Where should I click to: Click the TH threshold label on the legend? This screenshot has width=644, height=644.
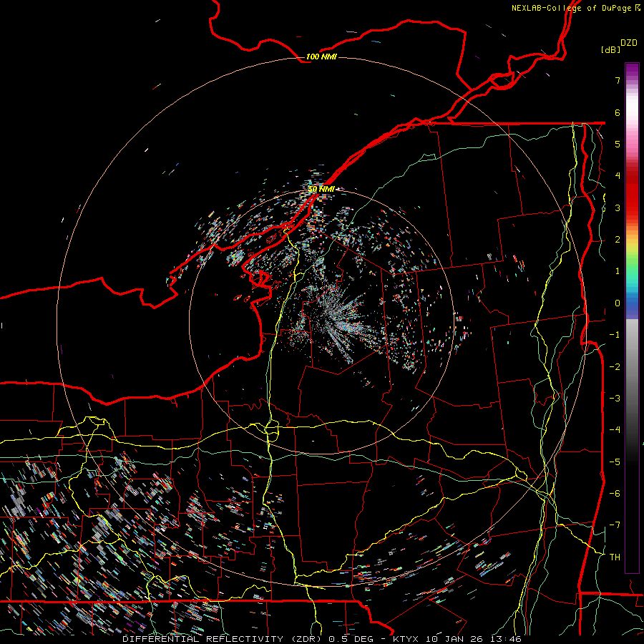tap(615, 557)
